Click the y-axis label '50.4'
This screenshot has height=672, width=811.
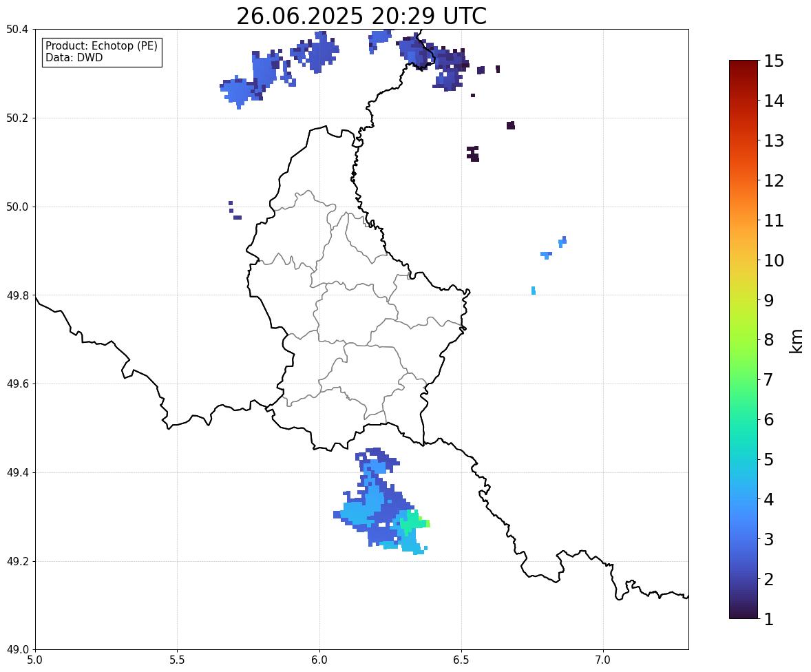[17, 30]
